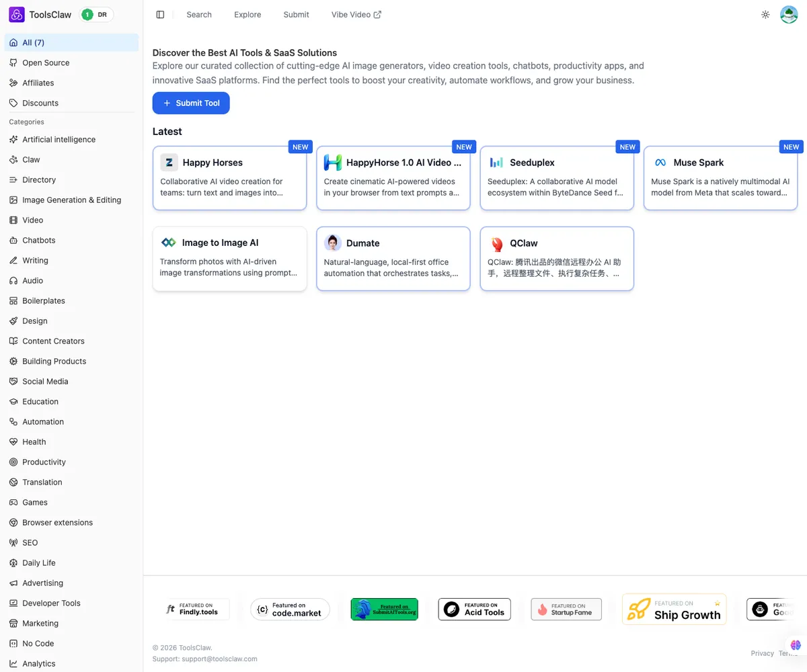Open the user avatar menu

click(x=789, y=14)
